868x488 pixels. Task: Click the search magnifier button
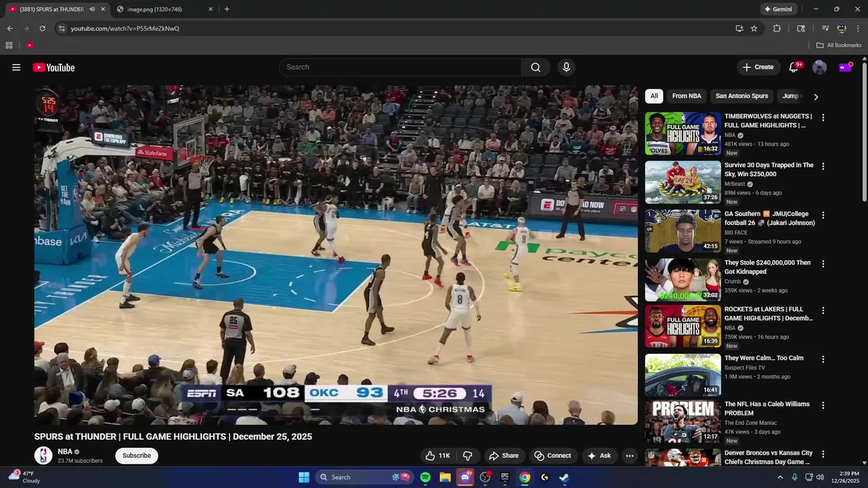[536, 67]
